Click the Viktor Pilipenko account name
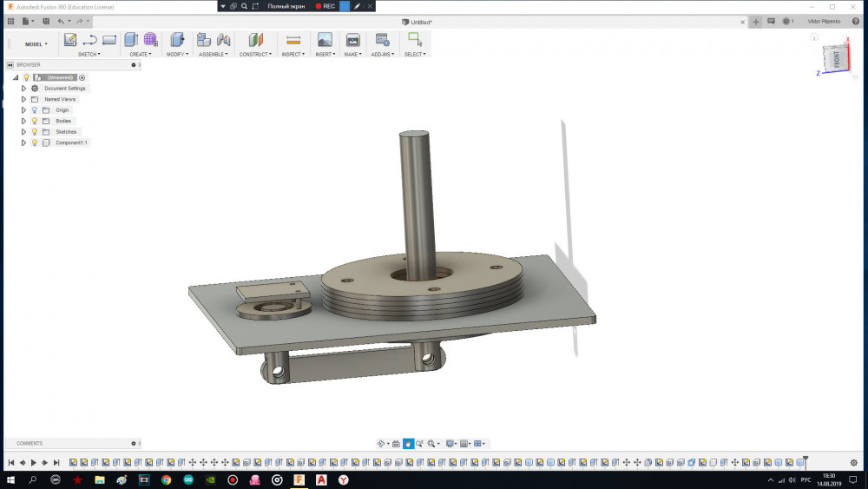The width and height of the screenshot is (868, 489). click(x=824, y=21)
